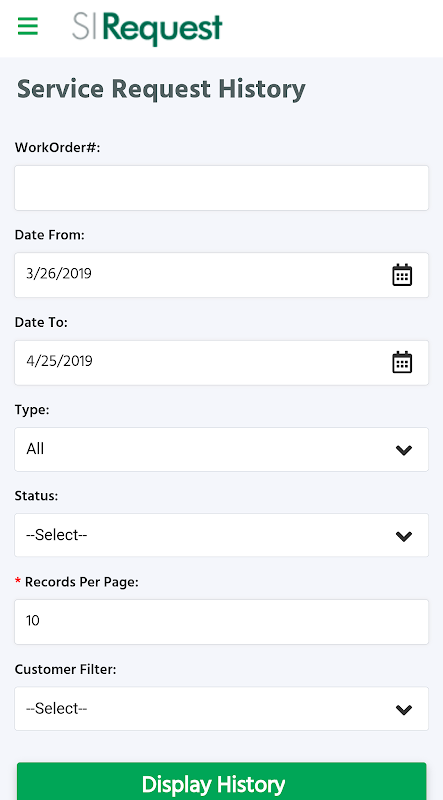Expand the Type dropdown arrow

pyautogui.click(x=404, y=450)
